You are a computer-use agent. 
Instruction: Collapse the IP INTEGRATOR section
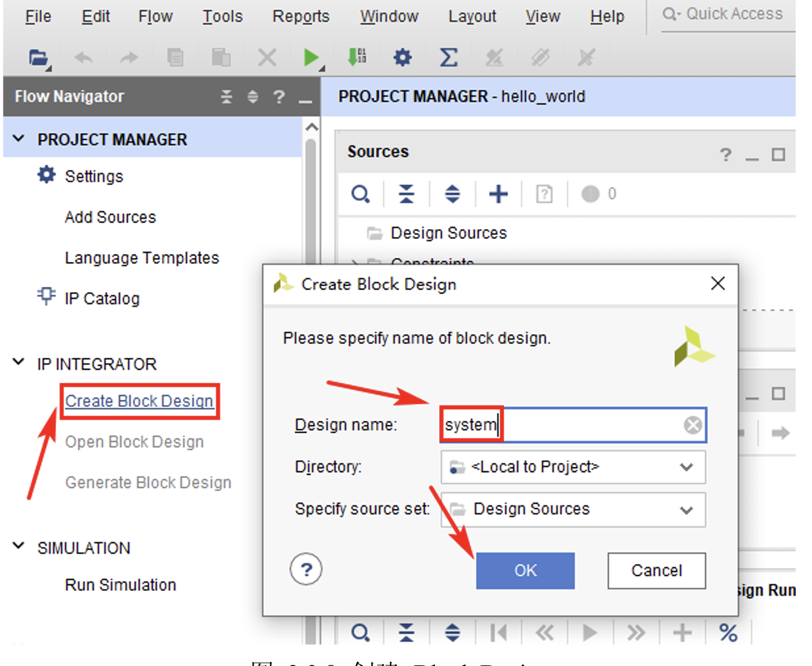(x=18, y=362)
